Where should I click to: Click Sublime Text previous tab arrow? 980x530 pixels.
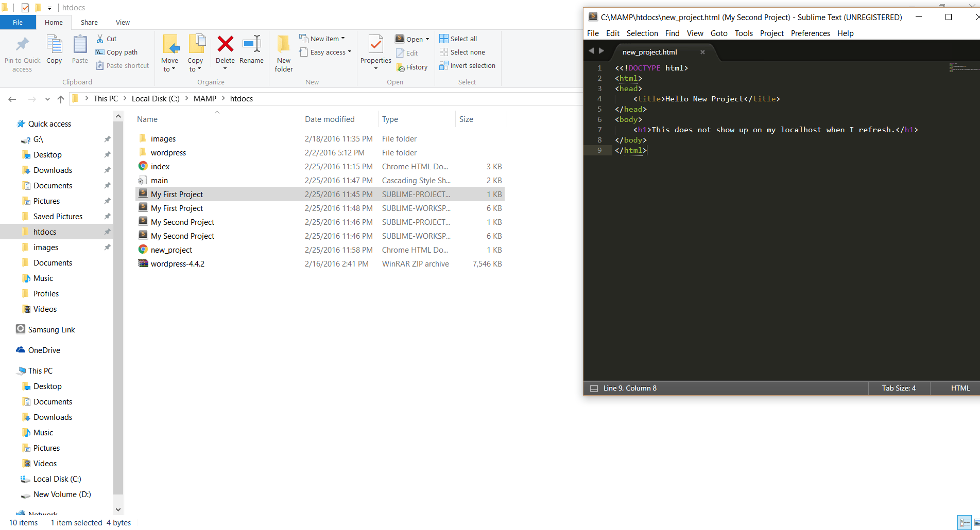coord(591,51)
